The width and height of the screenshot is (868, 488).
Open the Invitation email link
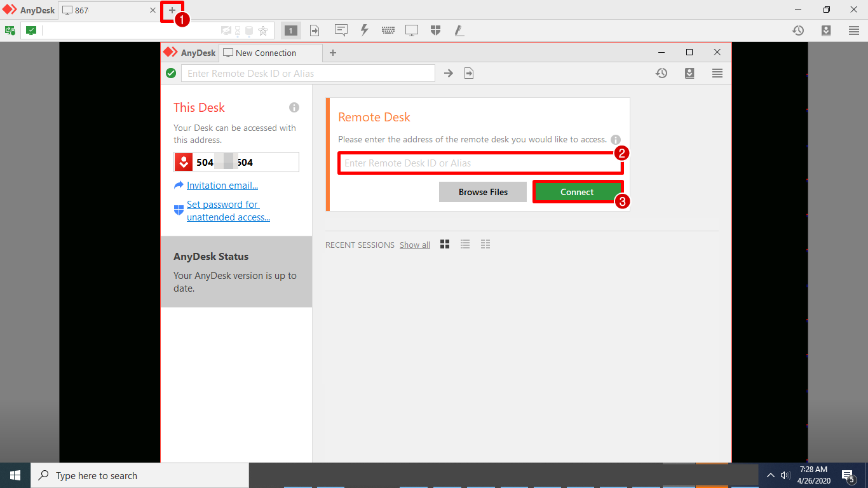click(222, 186)
